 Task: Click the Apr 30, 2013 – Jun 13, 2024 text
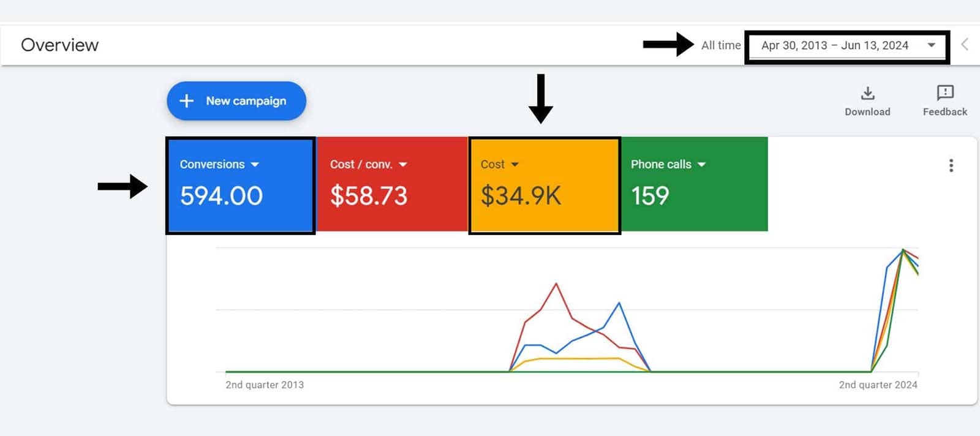pyautogui.click(x=834, y=45)
